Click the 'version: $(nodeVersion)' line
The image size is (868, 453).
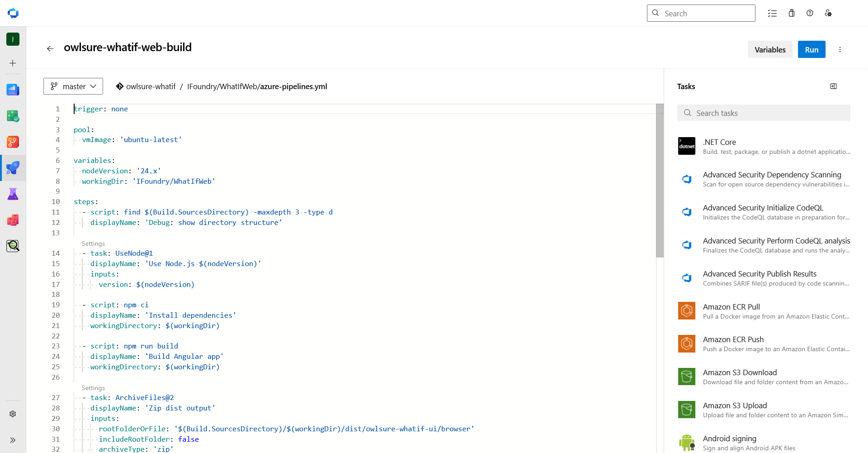[x=146, y=285]
